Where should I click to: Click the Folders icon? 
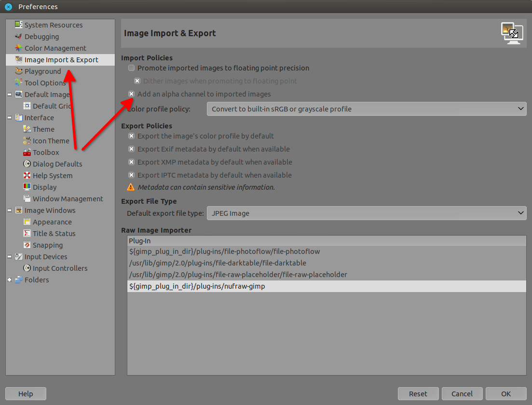pyautogui.click(x=19, y=279)
